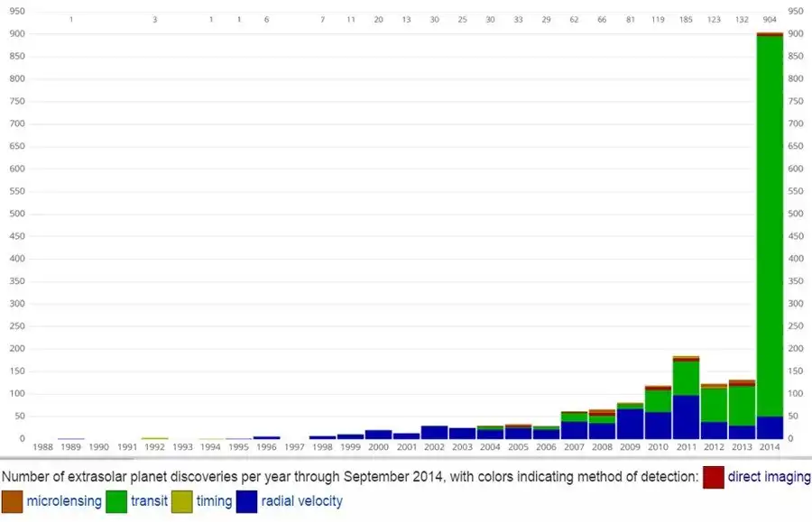Click the brown microlensing legend swatch
The height and width of the screenshot is (522, 812).
pyautogui.click(x=12, y=501)
